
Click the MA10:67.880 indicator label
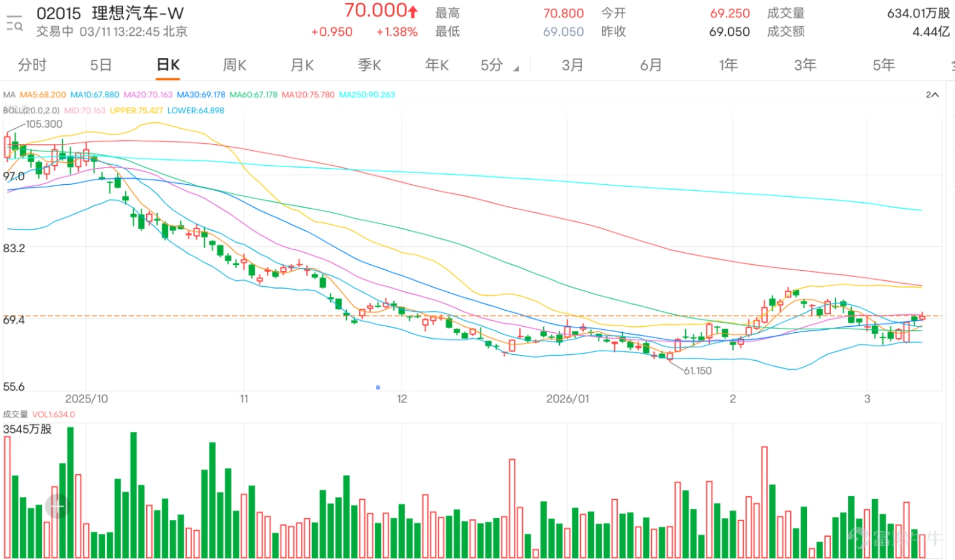pos(95,95)
